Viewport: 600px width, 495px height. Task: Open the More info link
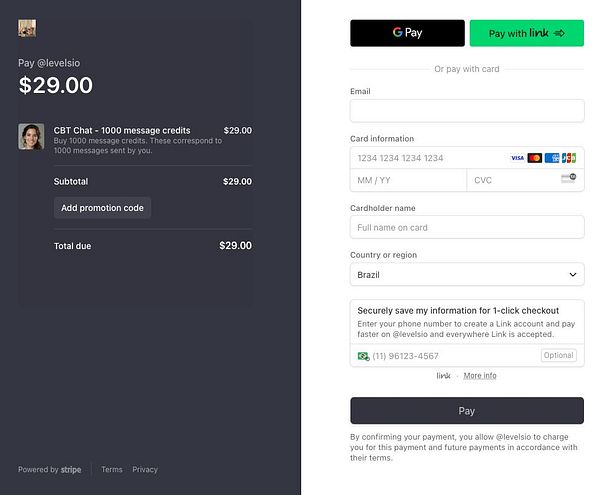[x=480, y=376]
